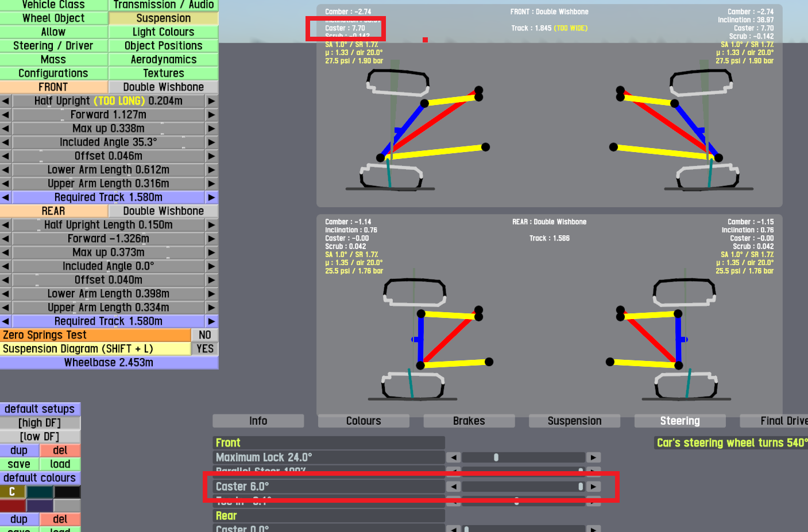Lengthen Upper Arm Length 0.316m via right arrow
The height and width of the screenshot is (532, 808).
click(212, 184)
